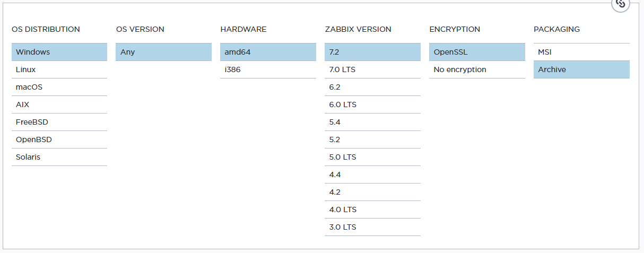
Task: Select Zabbix version 6.2
Action: coord(372,87)
